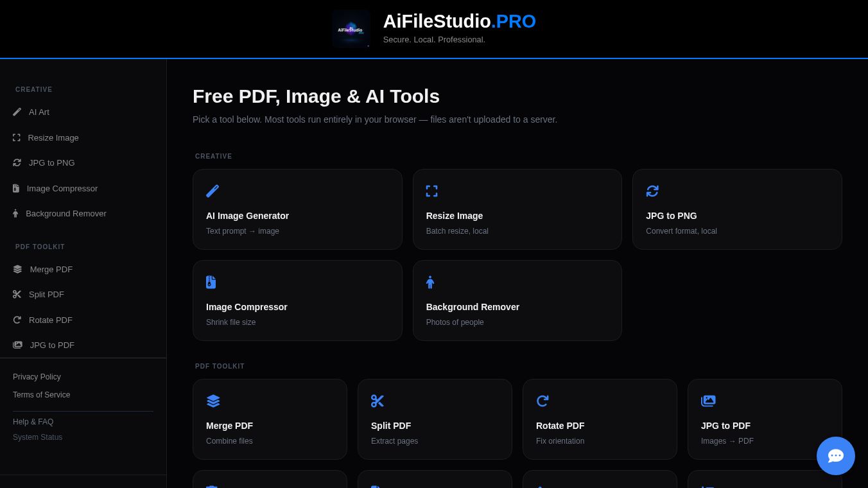
Task: Click the JPG to PDF images icon in sidebar
Action: (x=17, y=345)
